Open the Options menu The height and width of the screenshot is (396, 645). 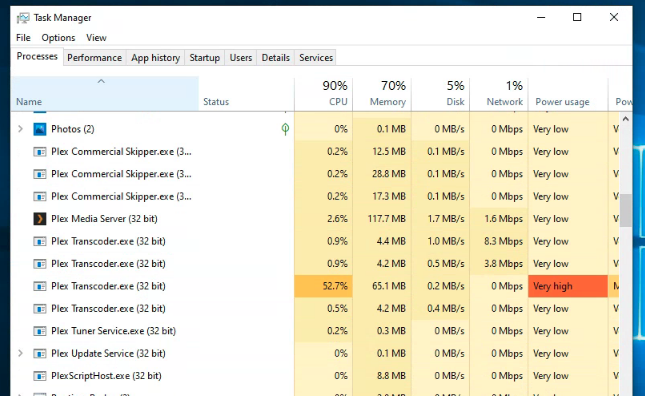click(58, 38)
